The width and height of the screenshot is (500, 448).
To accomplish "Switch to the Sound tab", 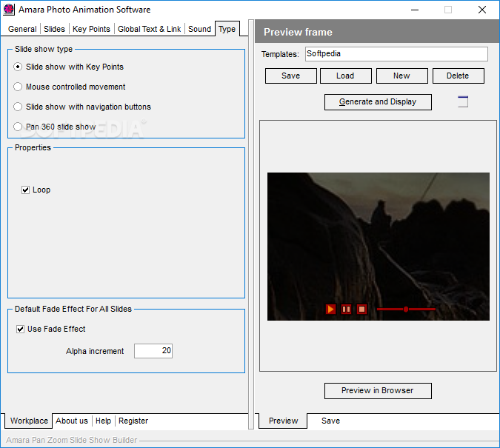I will (199, 29).
